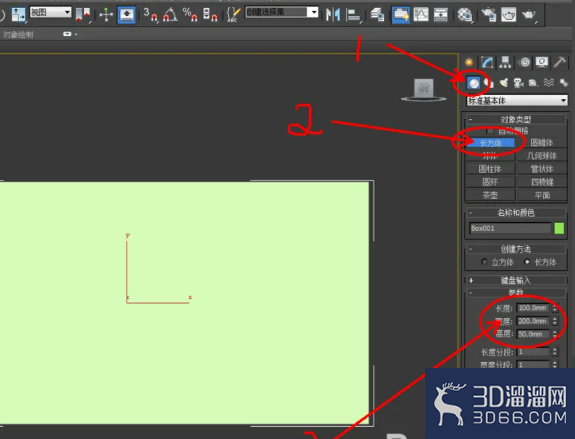This screenshot has height=439, width=575.
Task: Click the 宽度 200.0mm field
Action: (533, 321)
